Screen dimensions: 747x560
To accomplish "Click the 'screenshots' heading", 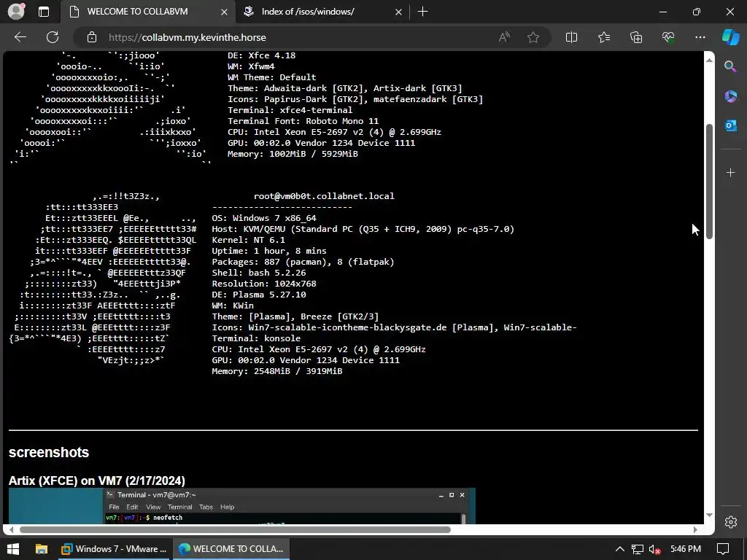I will tap(49, 452).
